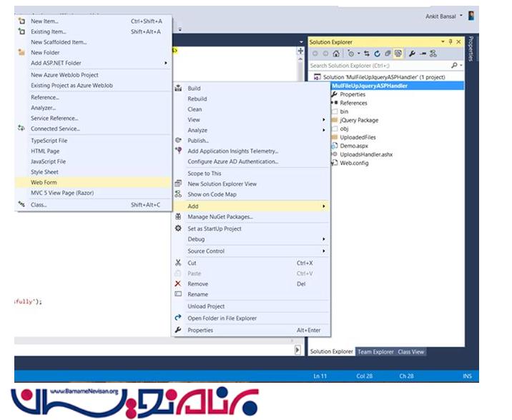Collapse All items in Solution Explorer
Screen dimensions: 512x420
click(388, 54)
